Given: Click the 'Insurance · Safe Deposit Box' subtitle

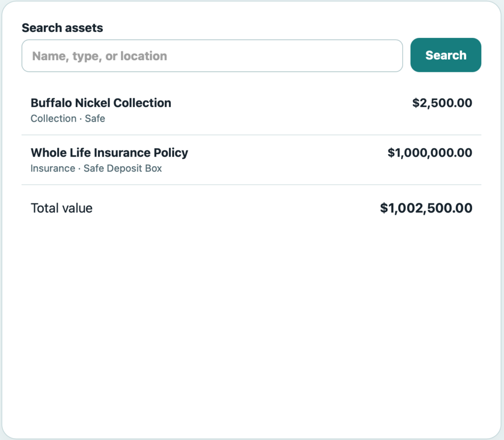Looking at the screenshot, I should pos(96,169).
